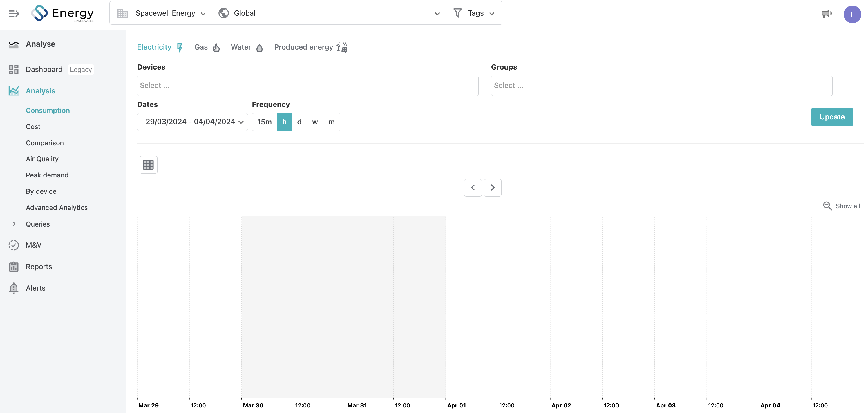
Task: Switch to table view grid icon
Action: pos(148,165)
